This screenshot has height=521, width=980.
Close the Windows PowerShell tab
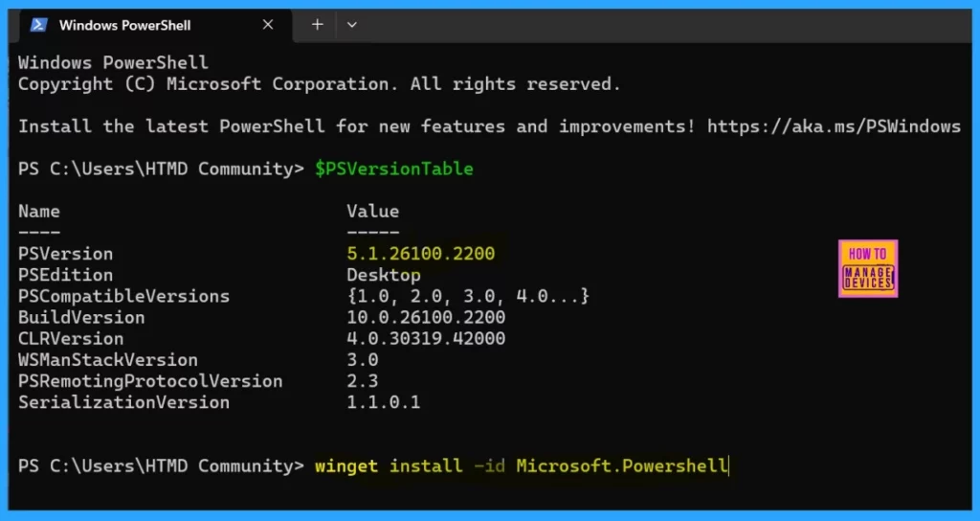[269, 25]
